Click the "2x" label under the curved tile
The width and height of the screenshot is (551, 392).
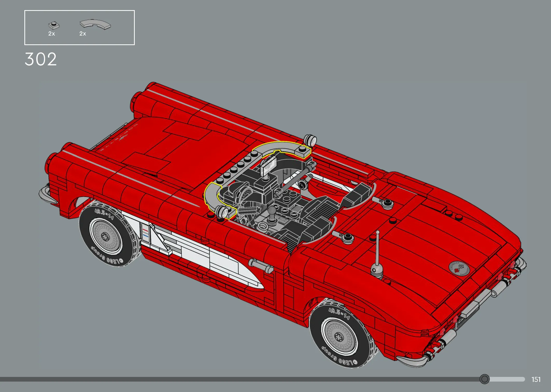[83, 34]
